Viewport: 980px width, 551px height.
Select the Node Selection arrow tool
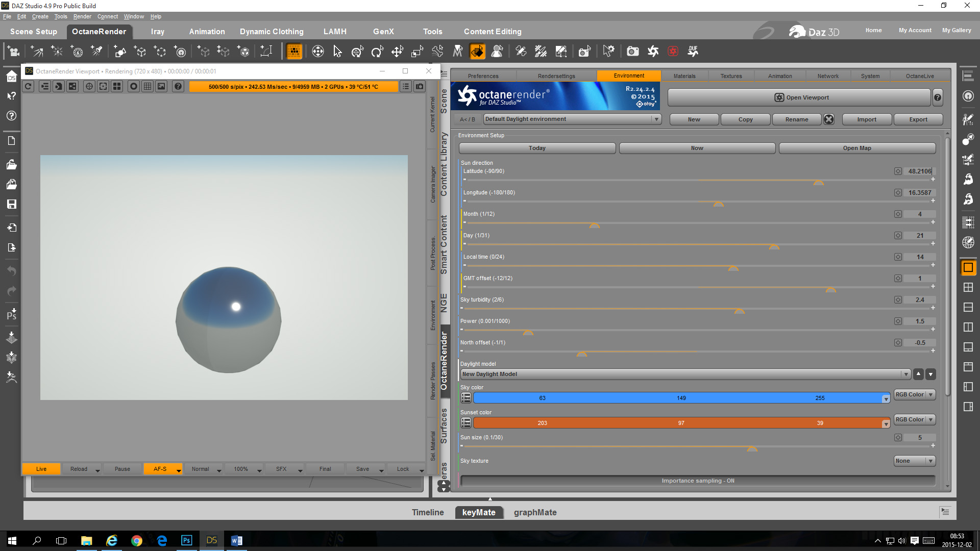click(337, 51)
